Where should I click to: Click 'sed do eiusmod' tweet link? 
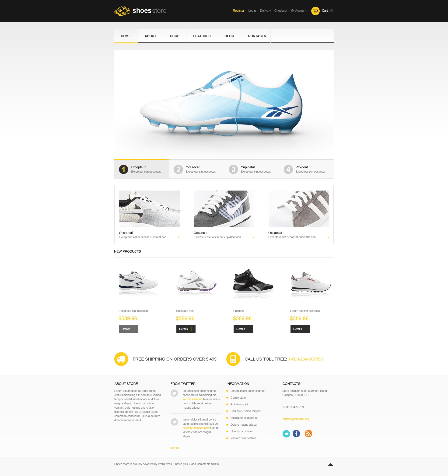tap(192, 399)
